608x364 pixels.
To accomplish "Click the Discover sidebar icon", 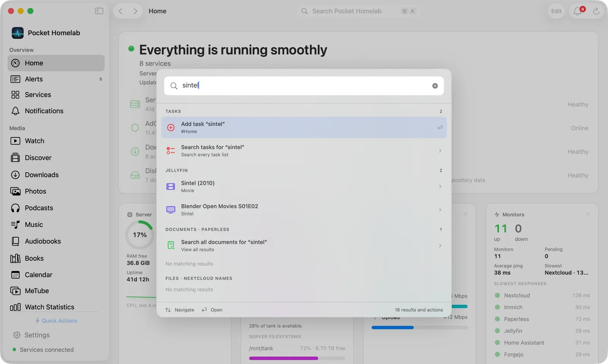I will coord(15,158).
